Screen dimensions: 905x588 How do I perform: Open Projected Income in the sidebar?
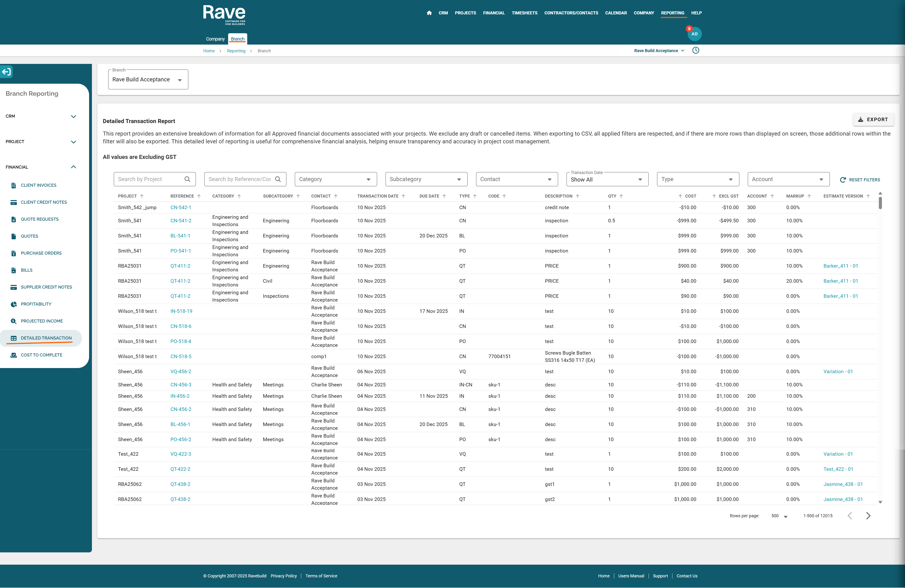pos(41,321)
